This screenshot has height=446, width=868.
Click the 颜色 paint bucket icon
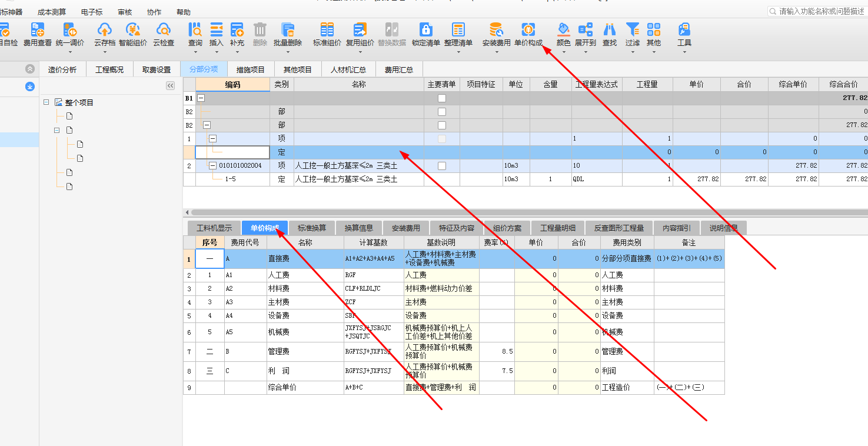564,29
